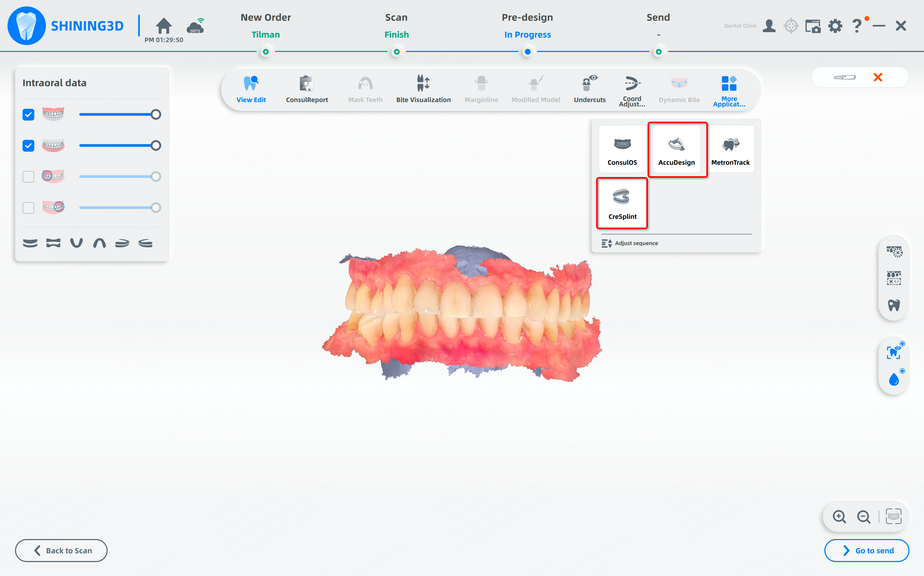Image resolution: width=924 pixels, height=576 pixels.
Task: Click the home icon
Action: (x=164, y=26)
